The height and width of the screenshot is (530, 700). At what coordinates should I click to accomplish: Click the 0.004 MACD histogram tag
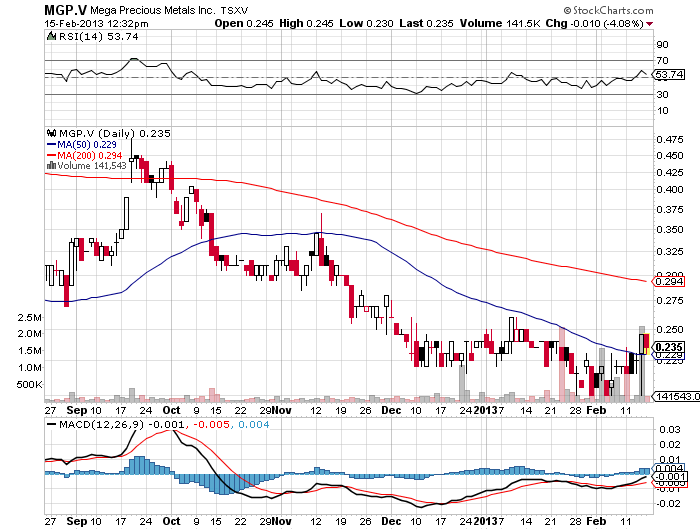click(669, 468)
